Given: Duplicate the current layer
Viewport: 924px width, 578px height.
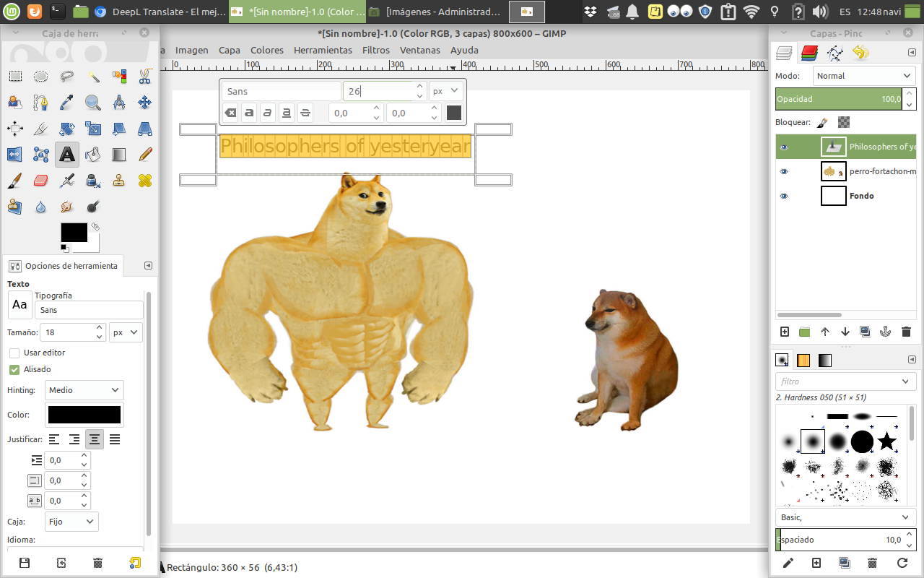Looking at the screenshot, I should tap(866, 332).
